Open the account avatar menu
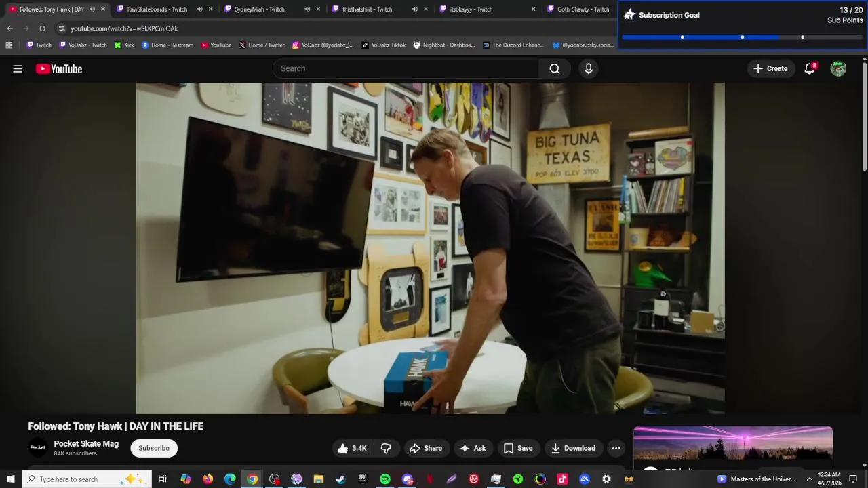 click(x=838, y=68)
